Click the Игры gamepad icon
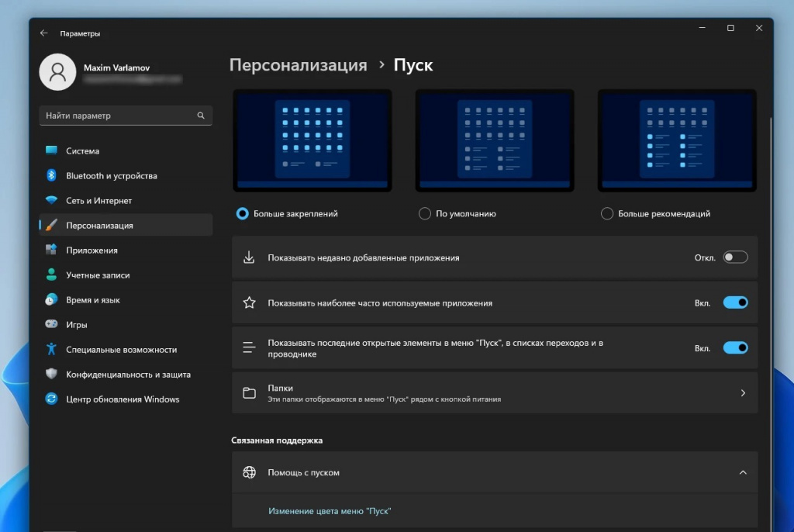The width and height of the screenshot is (794, 532). (52, 324)
